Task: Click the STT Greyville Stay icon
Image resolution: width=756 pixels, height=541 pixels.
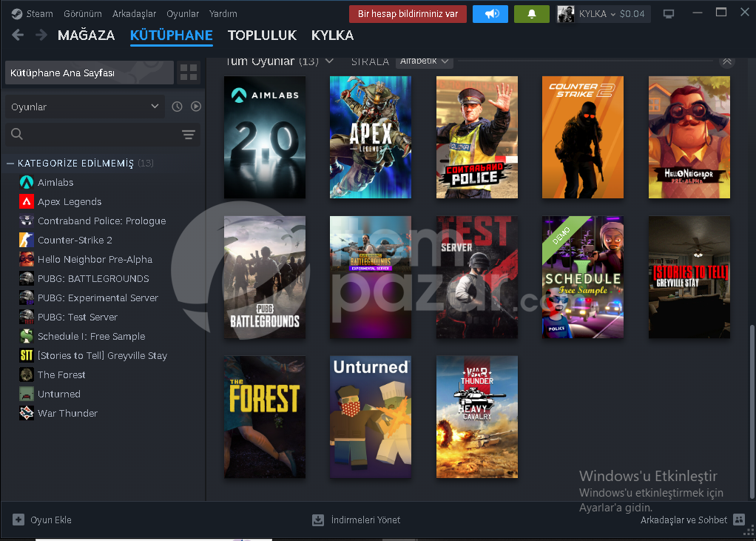Action: coord(27,355)
